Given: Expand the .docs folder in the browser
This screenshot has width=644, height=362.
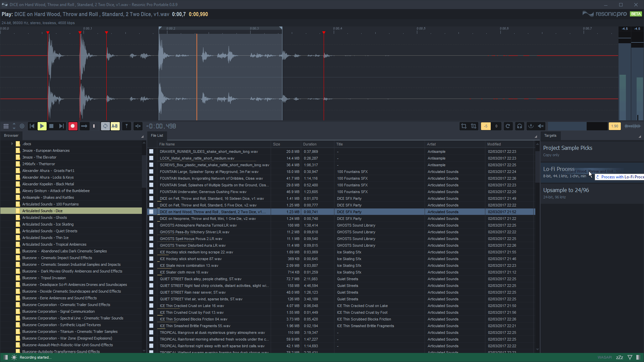Looking at the screenshot, I should pos(12,144).
